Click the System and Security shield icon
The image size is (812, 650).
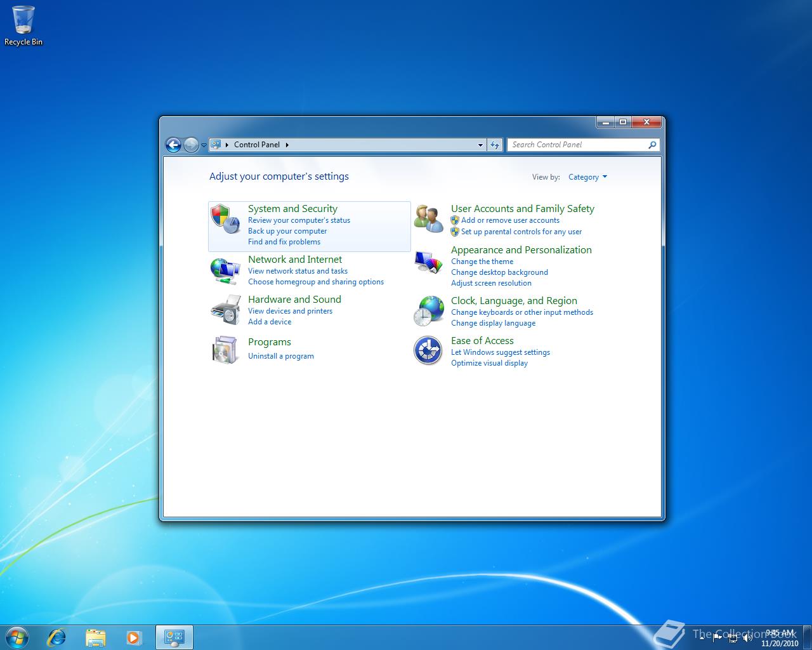pos(225,219)
